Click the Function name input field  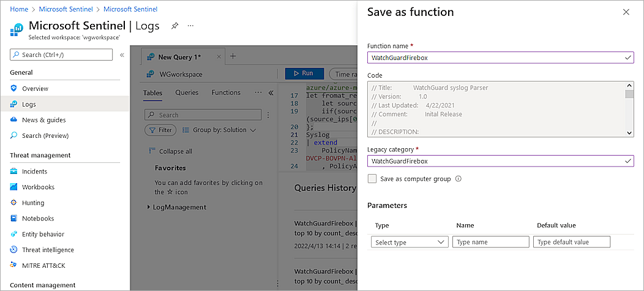click(x=500, y=58)
